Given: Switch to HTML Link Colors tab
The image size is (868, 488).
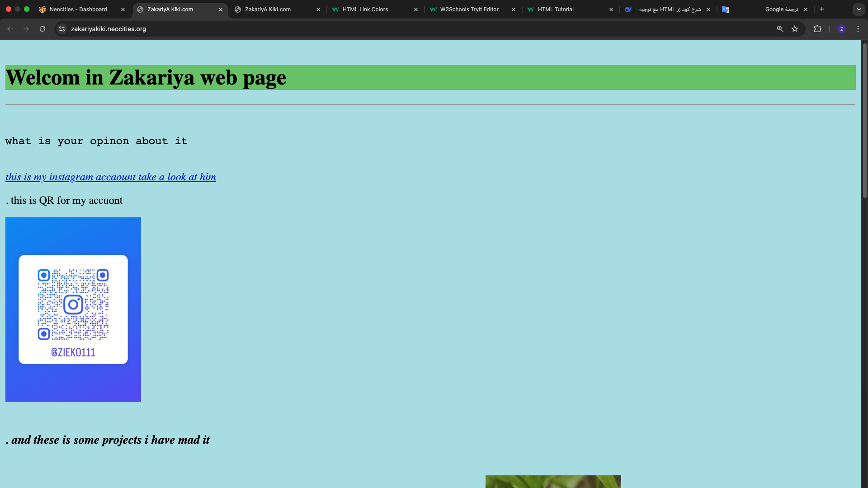Looking at the screenshot, I should pos(374,9).
